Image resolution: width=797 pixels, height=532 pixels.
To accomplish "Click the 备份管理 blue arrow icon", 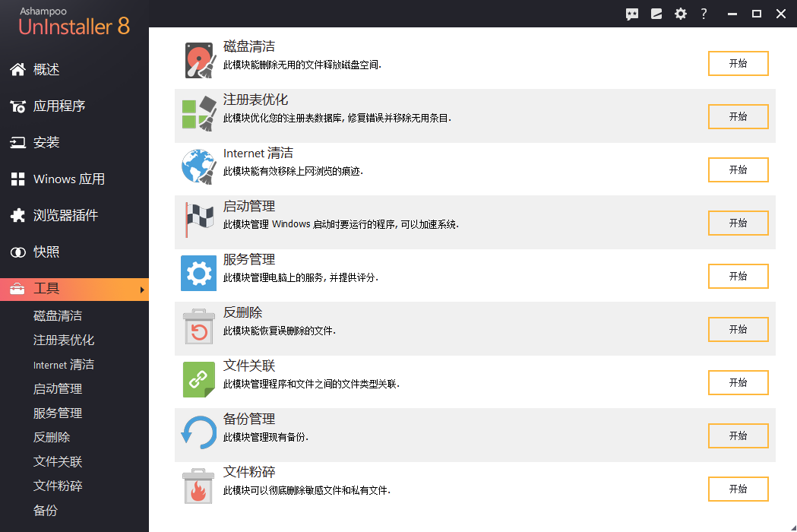I will [x=199, y=432].
